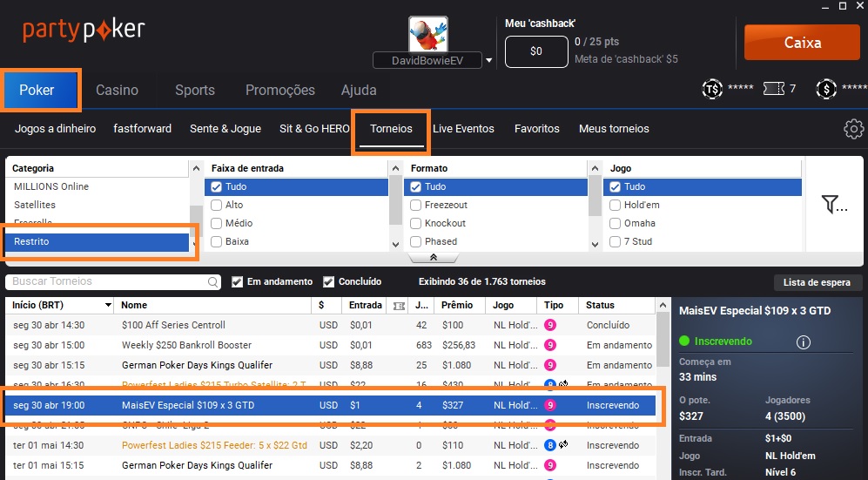This screenshot has width=868, height=480.
Task: Open the DavidBowieEV account dropdown arrow
Action: point(488,60)
